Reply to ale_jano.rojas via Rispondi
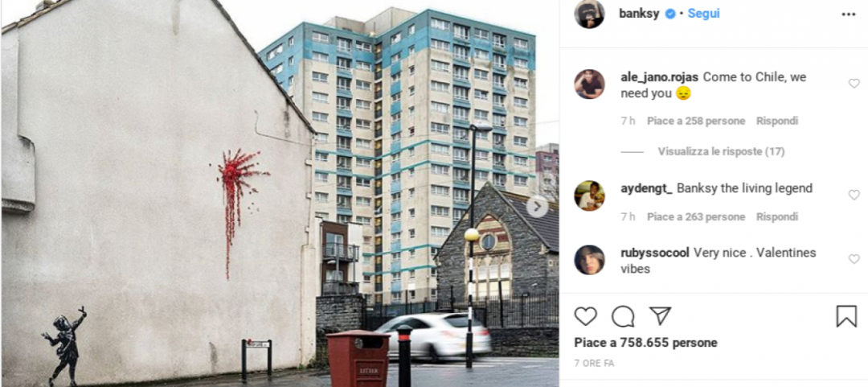 click(777, 121)
